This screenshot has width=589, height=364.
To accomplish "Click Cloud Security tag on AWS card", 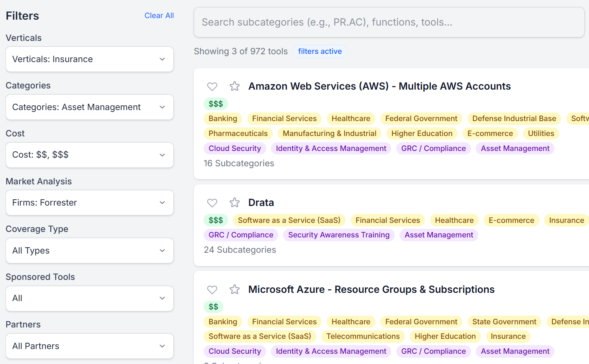I will (x=235, y=149).
